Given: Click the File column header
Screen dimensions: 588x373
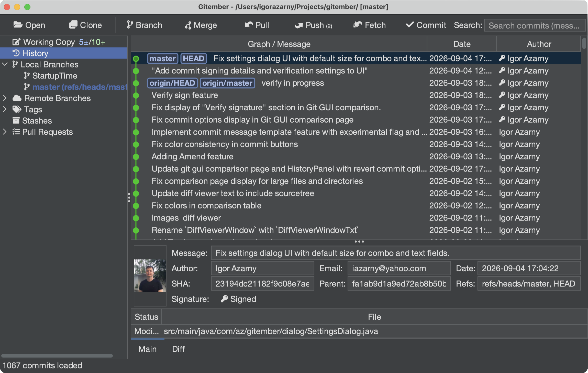Looking at the screenshot, I should coord(374,317).
